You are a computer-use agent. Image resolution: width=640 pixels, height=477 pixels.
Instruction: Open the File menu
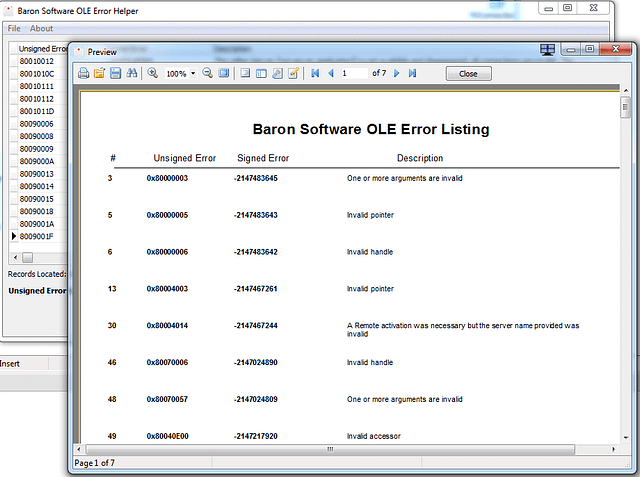tap(14, 28)
